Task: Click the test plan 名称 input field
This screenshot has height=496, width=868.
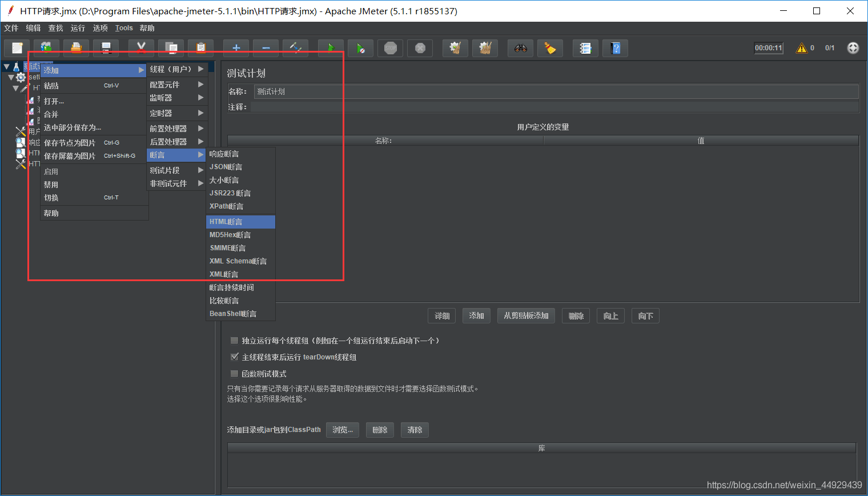Action: pos(556,91)
